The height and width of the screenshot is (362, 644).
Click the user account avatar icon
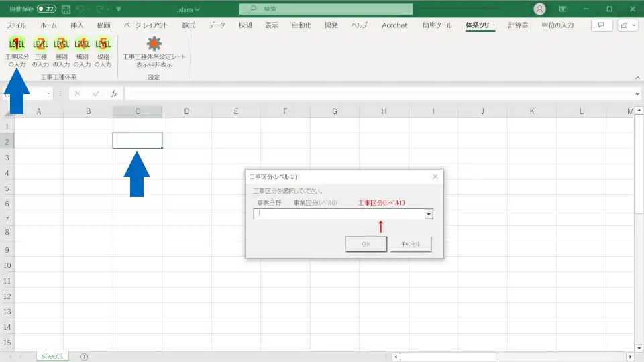[x=539, y=9]
